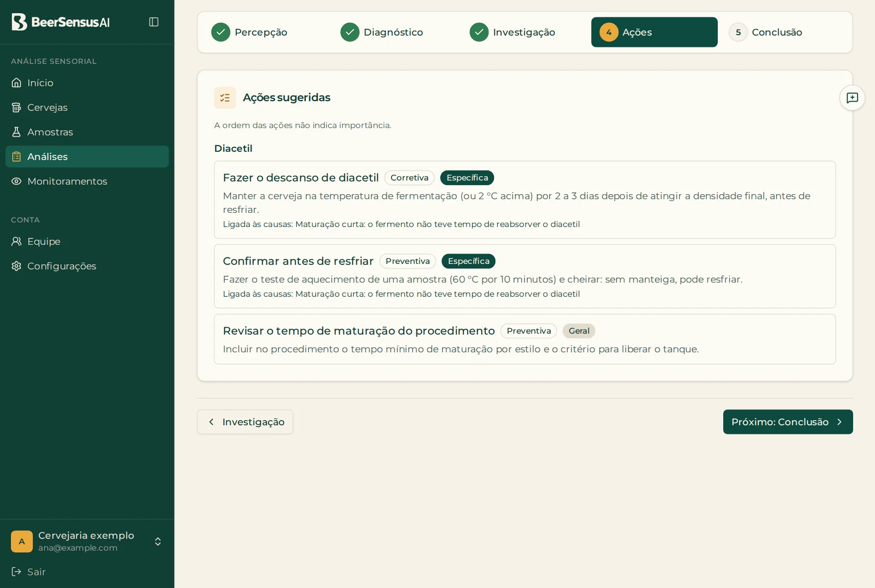Open Revisar o tempo de maturação card
Viewport: 875px width, 588px height.
(525, 339)
